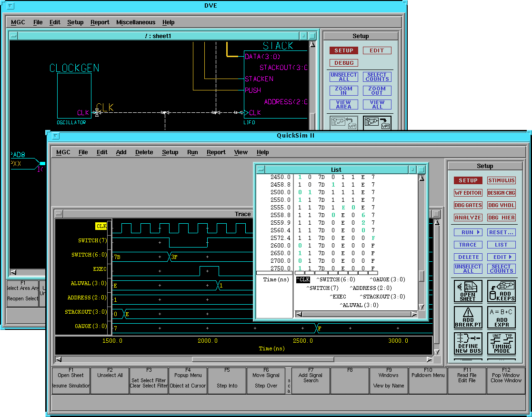Select the highlighted CLK signal in Trace
Viewport: 532px width, 417px height.
(101, 226)
